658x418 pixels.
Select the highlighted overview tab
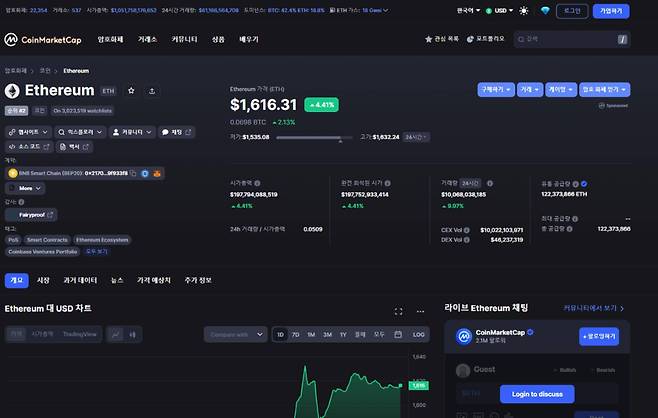click(x=17, y=280)
